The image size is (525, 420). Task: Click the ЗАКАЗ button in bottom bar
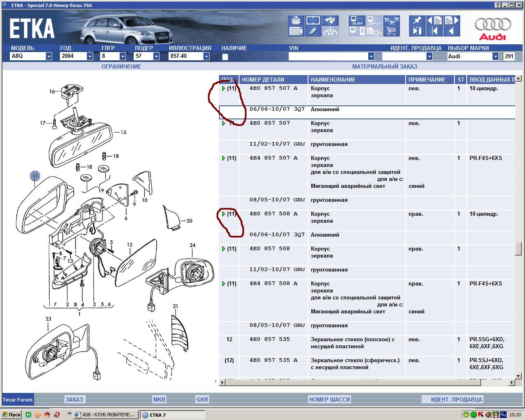pyautogui.click(x=74, y=399)
